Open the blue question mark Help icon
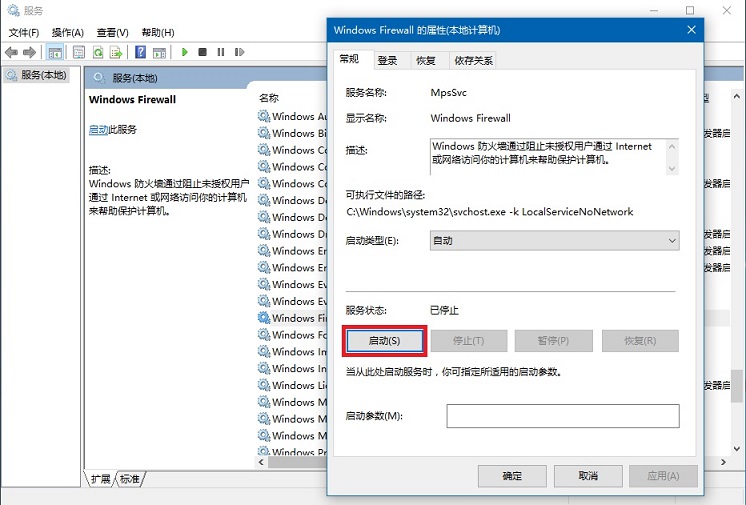 pos(141,52)
